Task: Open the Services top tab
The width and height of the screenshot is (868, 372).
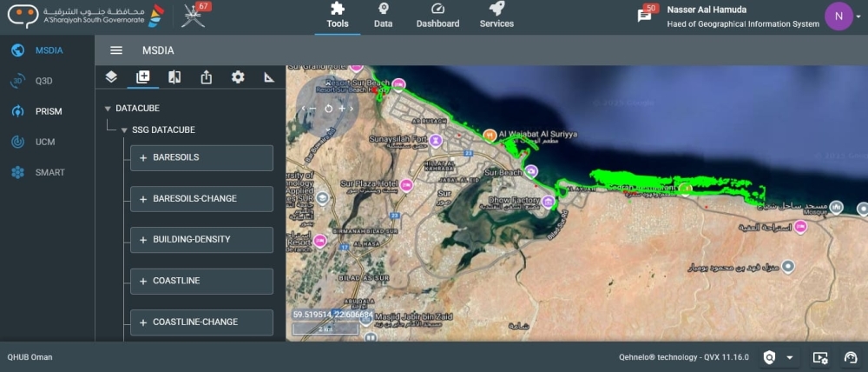Action: point(496,16)
